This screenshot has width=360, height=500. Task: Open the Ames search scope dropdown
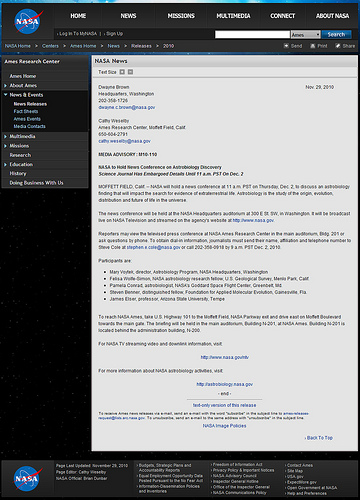(306, 35)
